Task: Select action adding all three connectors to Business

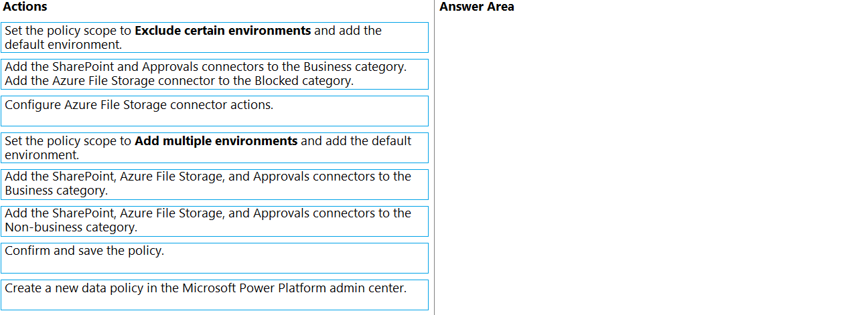Action: pos(214,185)
